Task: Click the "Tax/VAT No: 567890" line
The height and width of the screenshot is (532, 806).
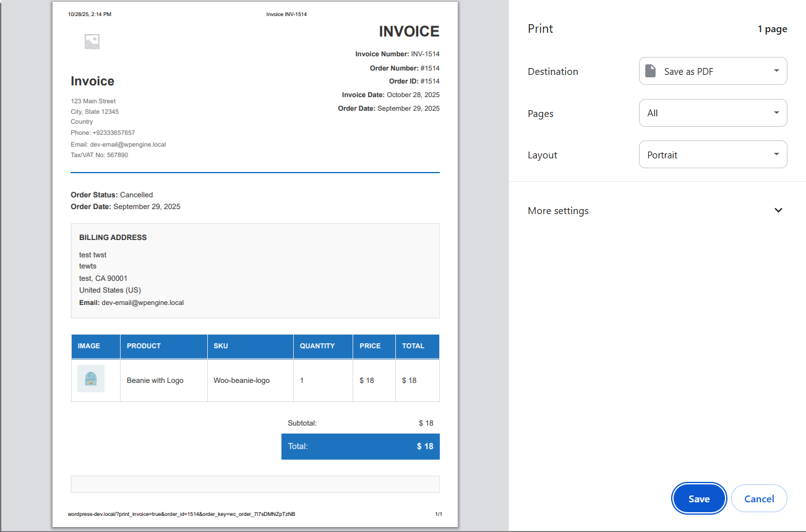Action: [100, 155]
